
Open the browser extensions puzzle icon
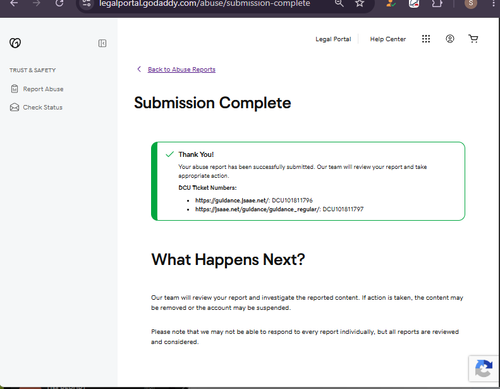click(x=437, y=3)
